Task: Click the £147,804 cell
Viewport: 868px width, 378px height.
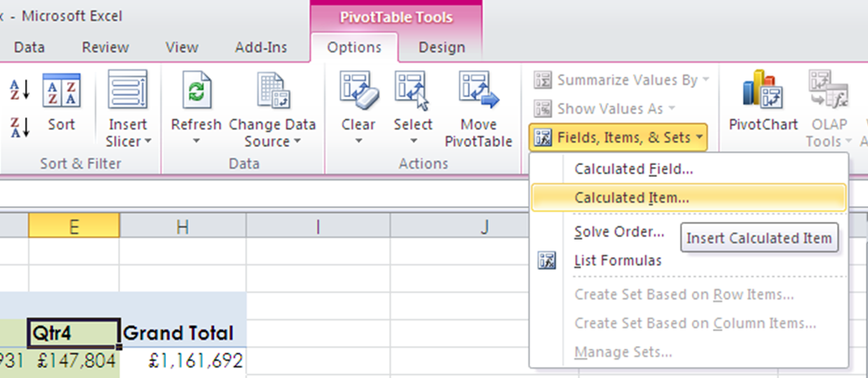Action: coord(74,361)
